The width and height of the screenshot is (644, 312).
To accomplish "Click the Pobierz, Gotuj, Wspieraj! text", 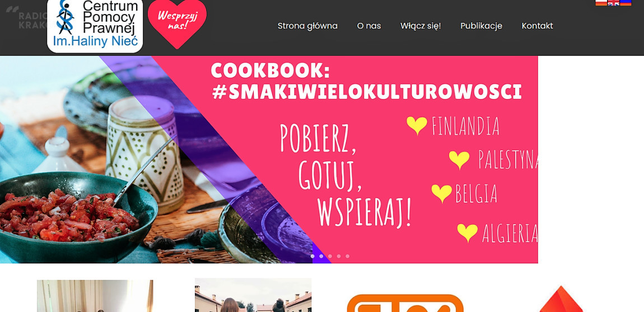I will 346,174.
